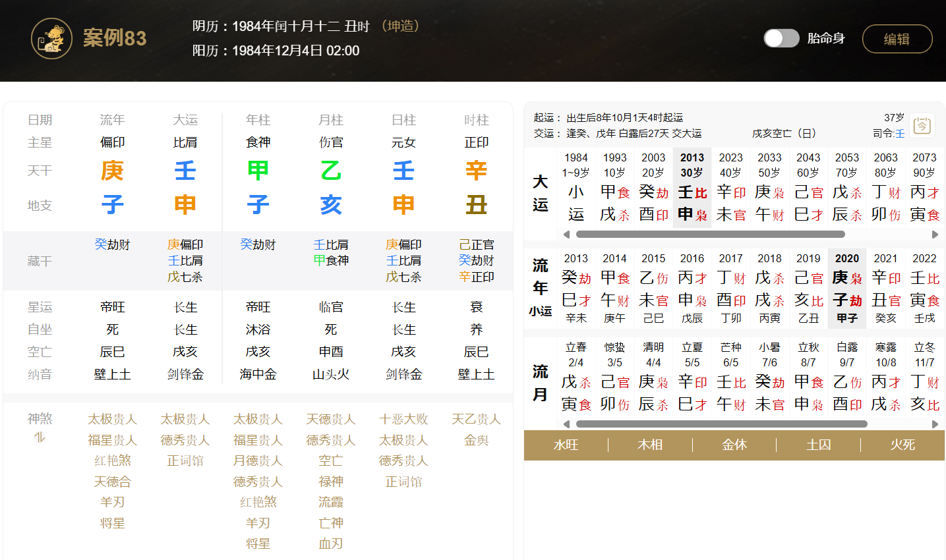Pick 流年 2021 辛丑
The height and width of the screenshot is (560, 946).
tap(886, 288)
